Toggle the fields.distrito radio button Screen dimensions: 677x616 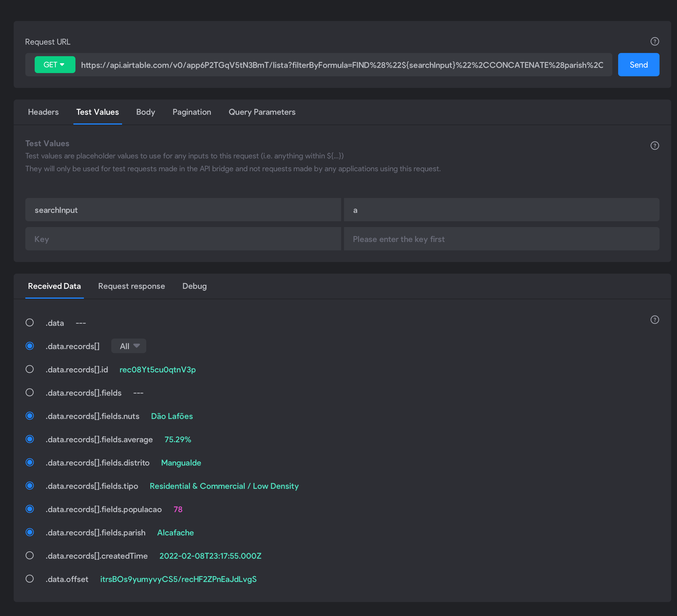[29, 463]
